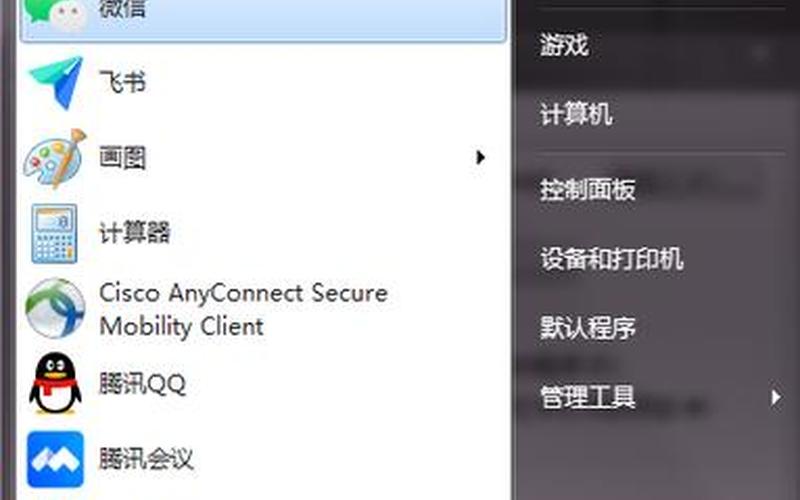Launch Feishu via its paper plane icon
The height and width of the screenshot is (500, 800).
(56, 83)
